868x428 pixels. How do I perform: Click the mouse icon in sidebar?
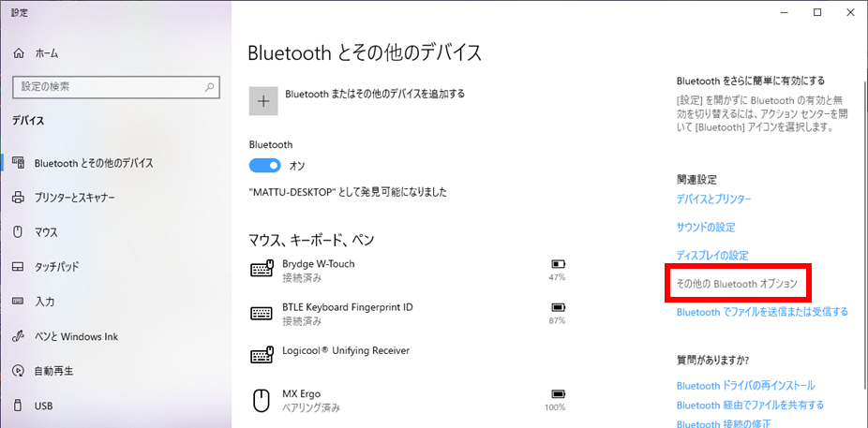click(x=18, y=232)
